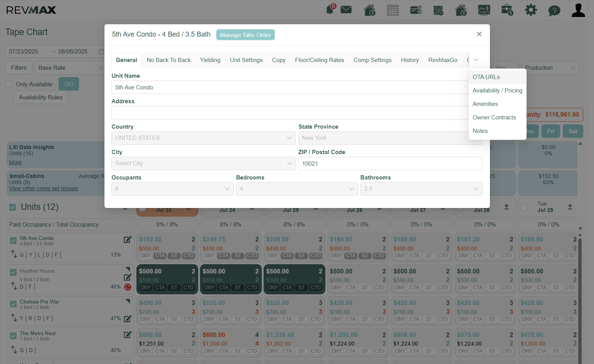Toggle the Only Available checkbox
The width and height of the screenshot is (594, 364).
pyautogui.click(x=9, y=84)
